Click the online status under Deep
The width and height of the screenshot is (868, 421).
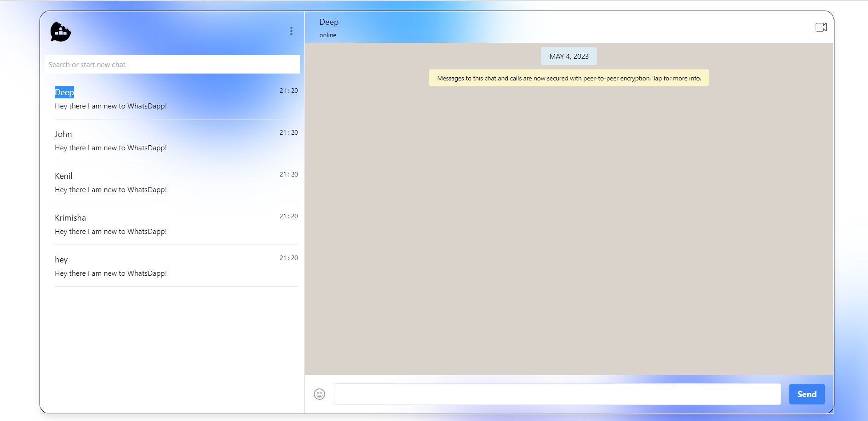[328, 35]
